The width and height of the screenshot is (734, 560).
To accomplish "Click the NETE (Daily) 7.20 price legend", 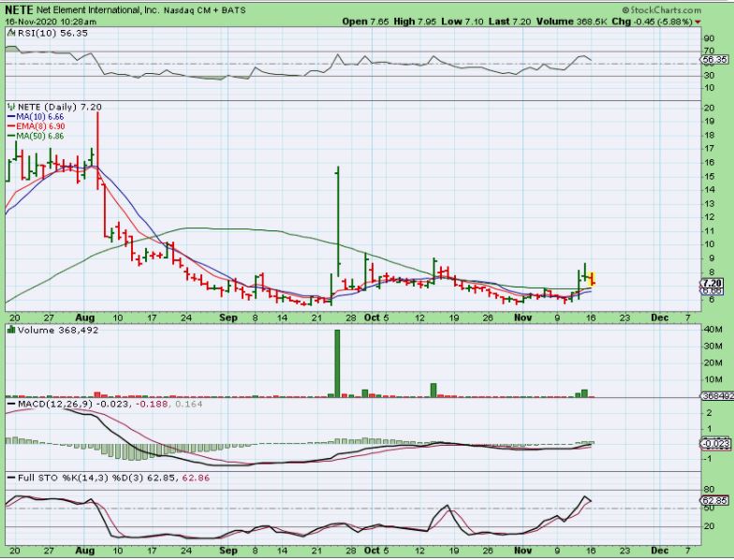I will pos(60,107).
